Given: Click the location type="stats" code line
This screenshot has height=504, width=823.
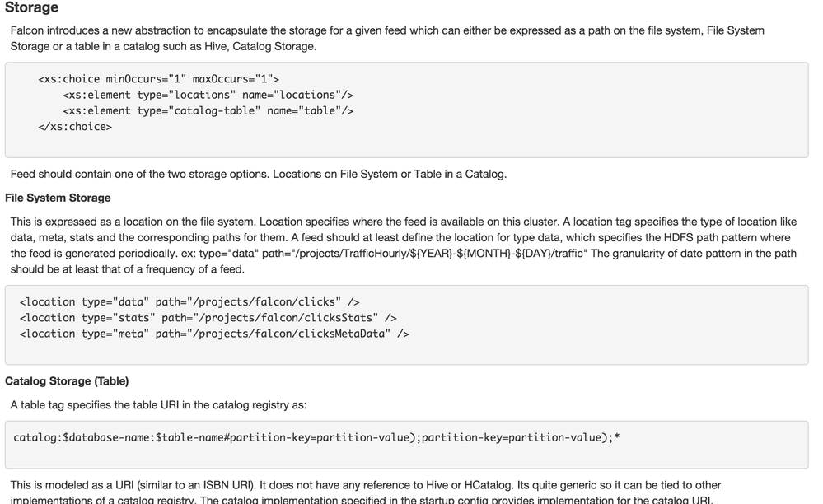Looking at the screenshot, I should pyautogui.click(x=208, y=318).
